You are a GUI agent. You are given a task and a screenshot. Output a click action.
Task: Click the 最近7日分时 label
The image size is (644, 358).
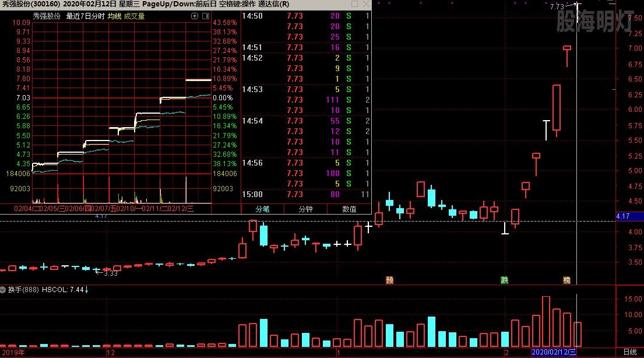coord(86,16)
